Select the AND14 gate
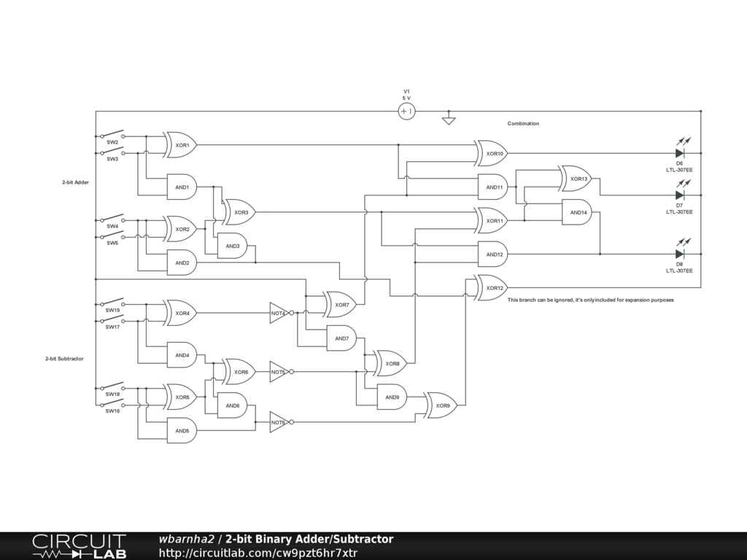This screenshot has height=560, width=747. click(x=577, y=212)
